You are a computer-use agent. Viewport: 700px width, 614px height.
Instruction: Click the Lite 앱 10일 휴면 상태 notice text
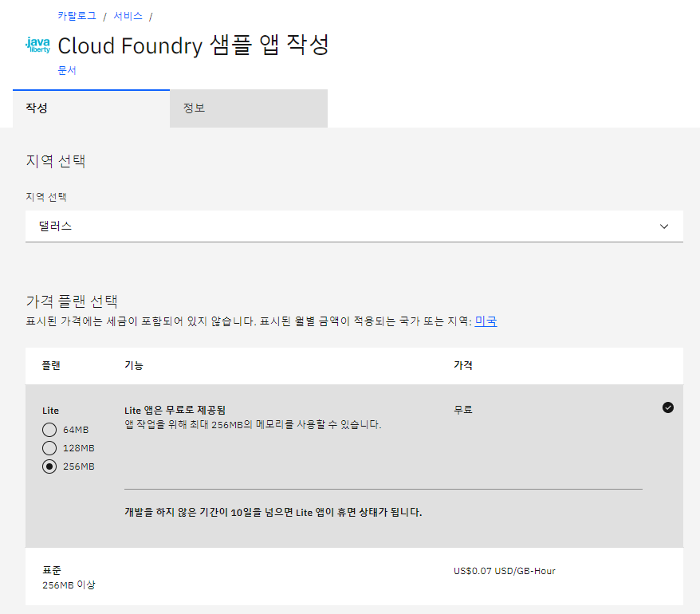273,512
